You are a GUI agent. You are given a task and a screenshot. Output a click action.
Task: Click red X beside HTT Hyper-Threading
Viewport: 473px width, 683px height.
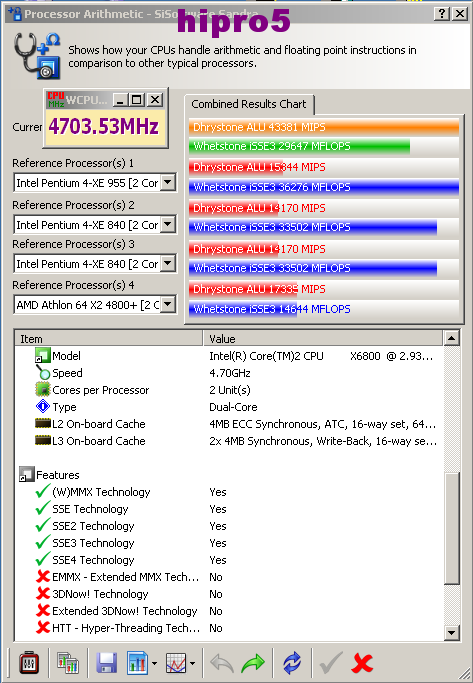43,627
